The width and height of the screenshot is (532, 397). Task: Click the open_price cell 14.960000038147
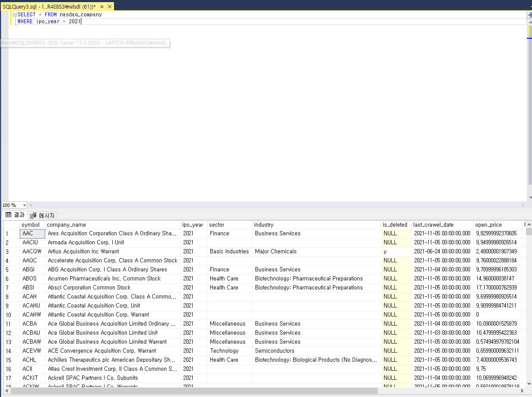(498, 279)
